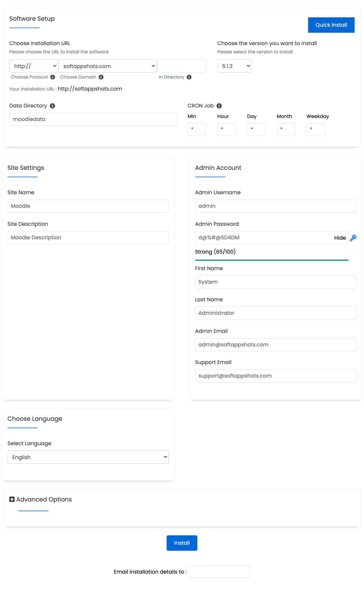The height and width of the screenshot is (600, 364).
Task: Open the Select Language dropdown
Action: (x=88, y=457)
